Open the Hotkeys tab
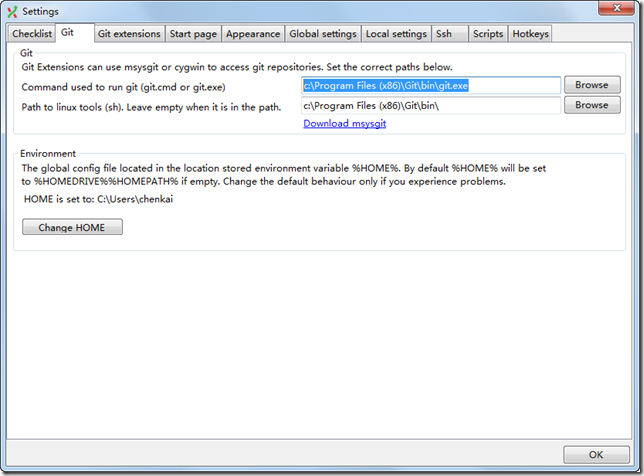Viewport: 644px width, 476px height. coord(530,34)
